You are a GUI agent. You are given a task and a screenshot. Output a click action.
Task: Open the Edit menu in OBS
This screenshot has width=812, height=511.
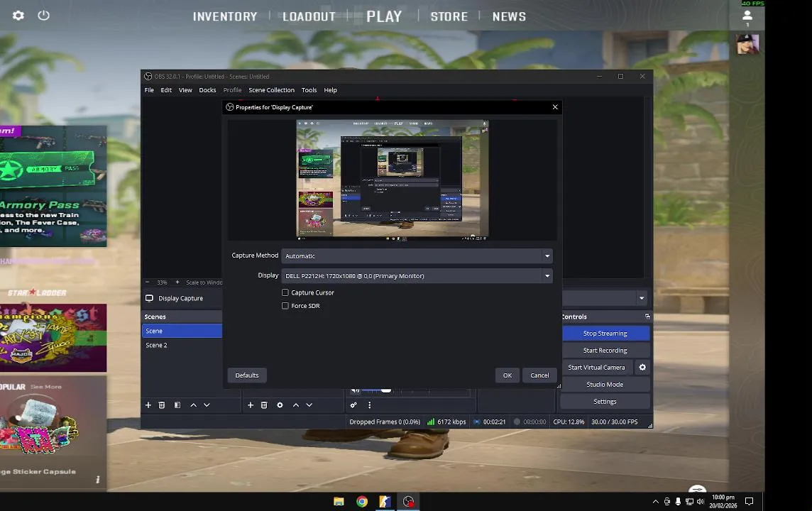pos(166,90)
